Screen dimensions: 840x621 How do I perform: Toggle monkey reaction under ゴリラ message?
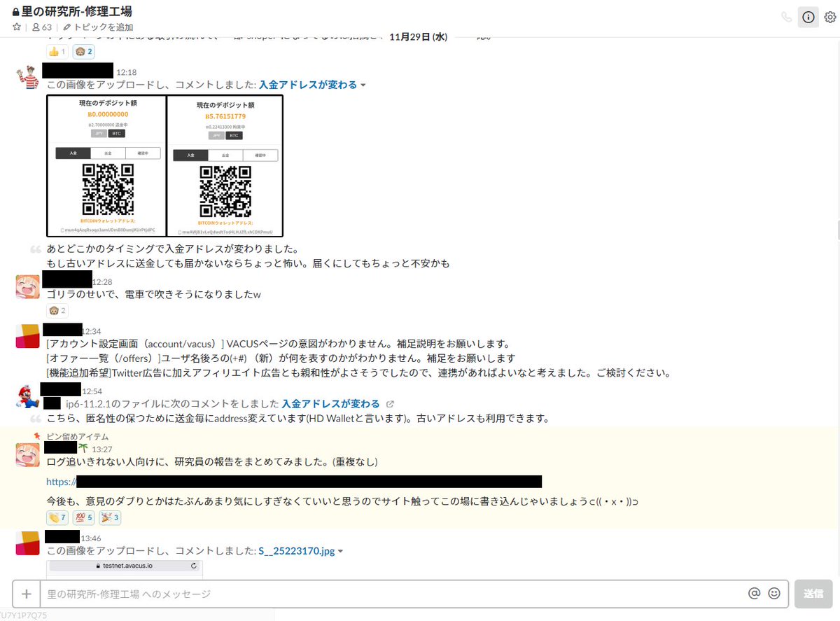coord(57,310)
